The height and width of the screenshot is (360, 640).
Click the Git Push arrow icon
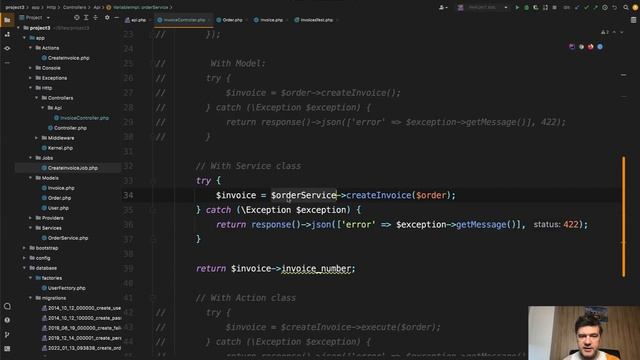pos(596,7)
